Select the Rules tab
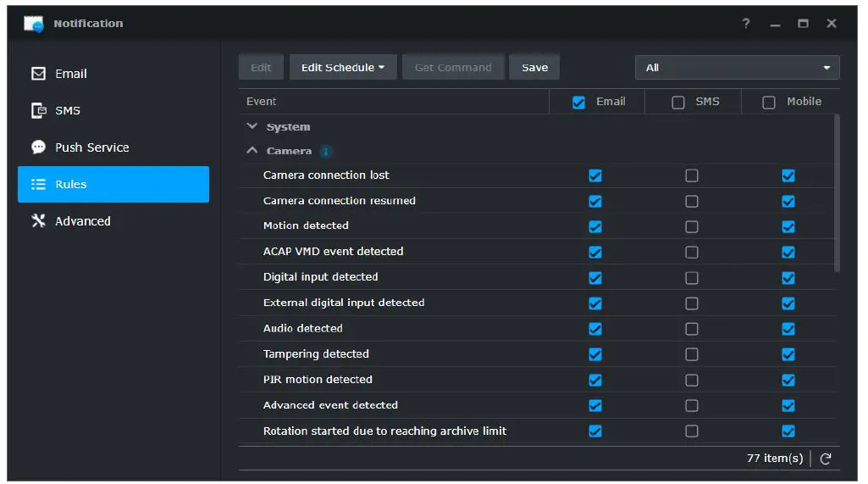Image resolution: width=868 pixels, height=484 pixels. point(113,184)
